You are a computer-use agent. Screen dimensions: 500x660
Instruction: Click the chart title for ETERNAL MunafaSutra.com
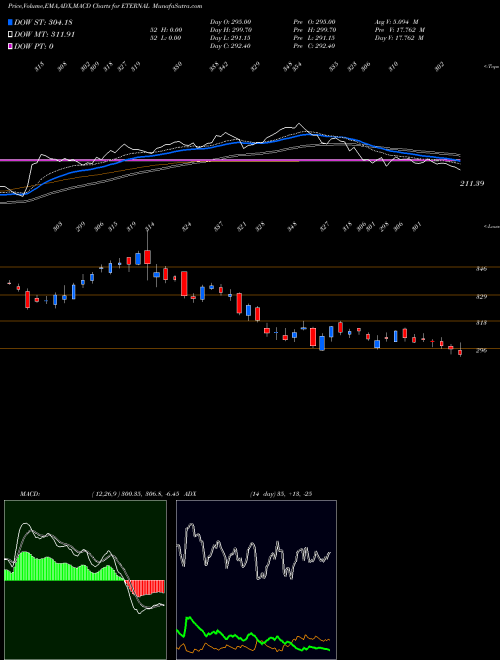coord(105,6)
